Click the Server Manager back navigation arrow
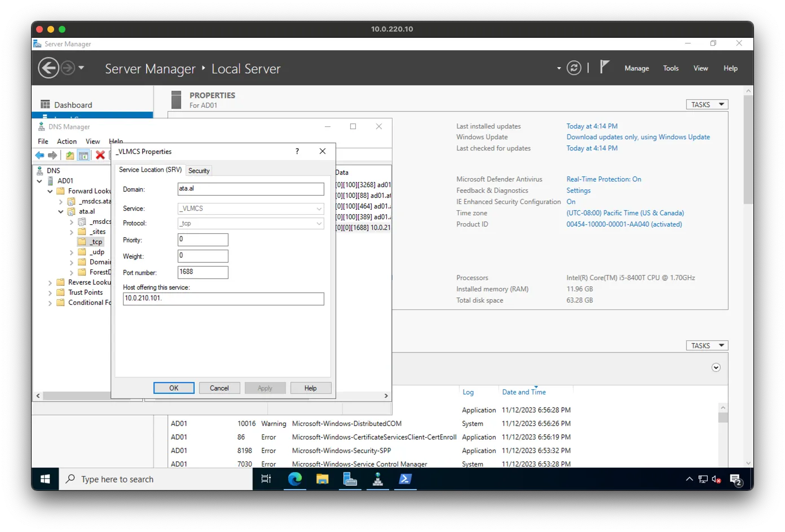The width and height of the screenshot is (785, 532). (48, 68)
